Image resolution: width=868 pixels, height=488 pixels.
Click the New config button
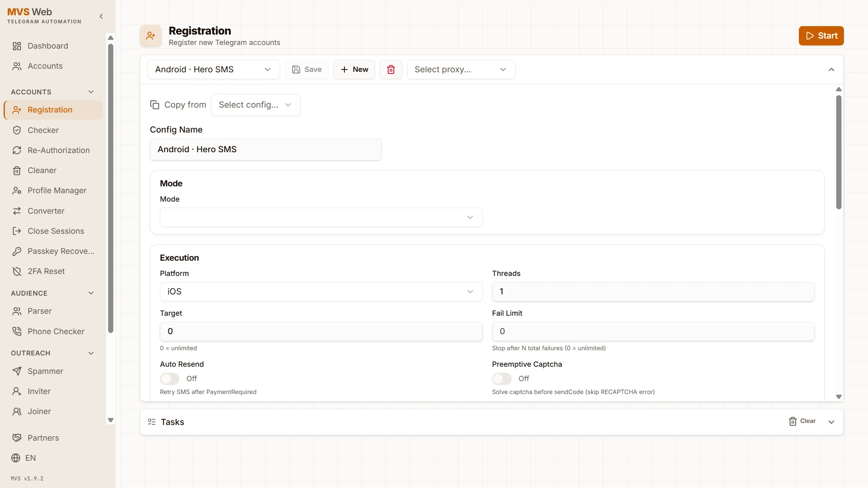(x=354, y=69)
